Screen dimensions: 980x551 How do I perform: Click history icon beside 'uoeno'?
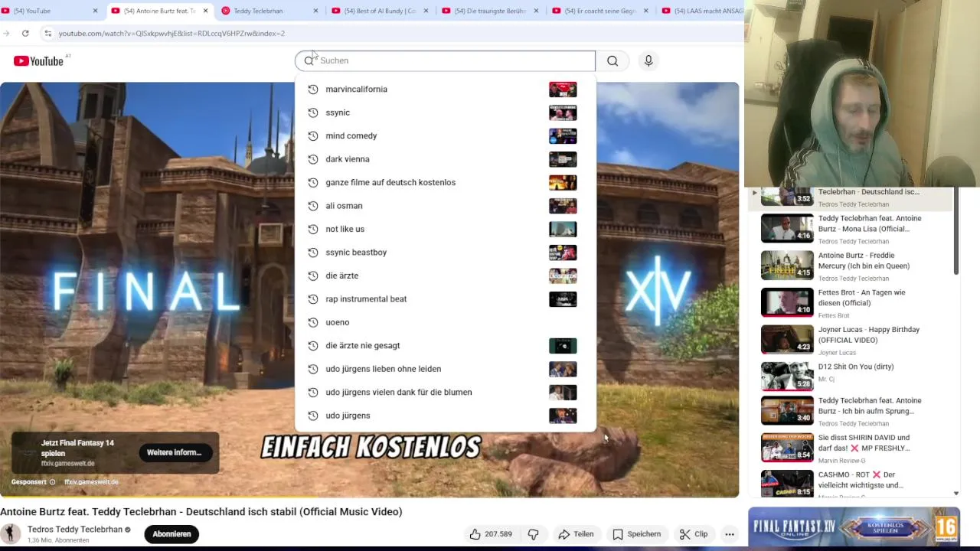pyautogui.click(x=312, y=322)
